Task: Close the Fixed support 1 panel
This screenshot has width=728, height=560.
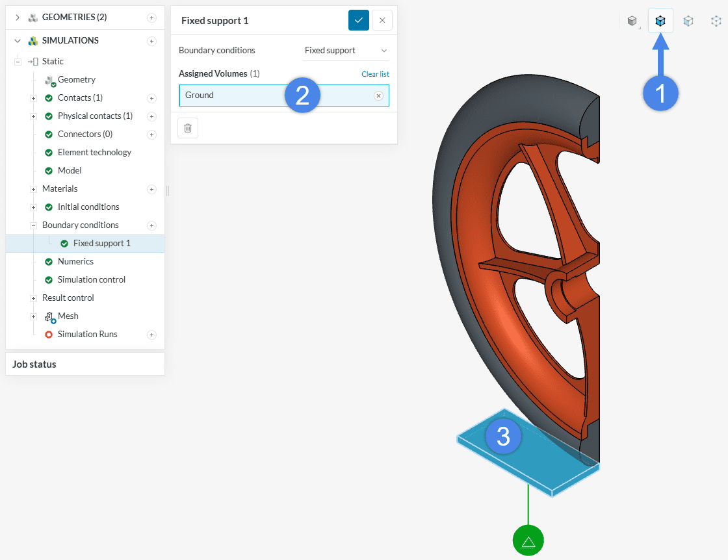Action: pos(382,20)
